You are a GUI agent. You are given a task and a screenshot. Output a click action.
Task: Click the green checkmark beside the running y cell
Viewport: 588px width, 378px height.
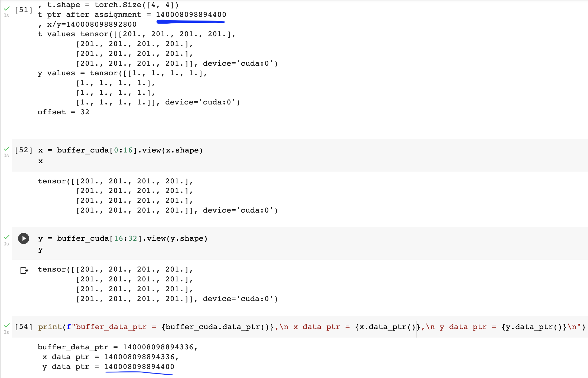tap(7, 237)
